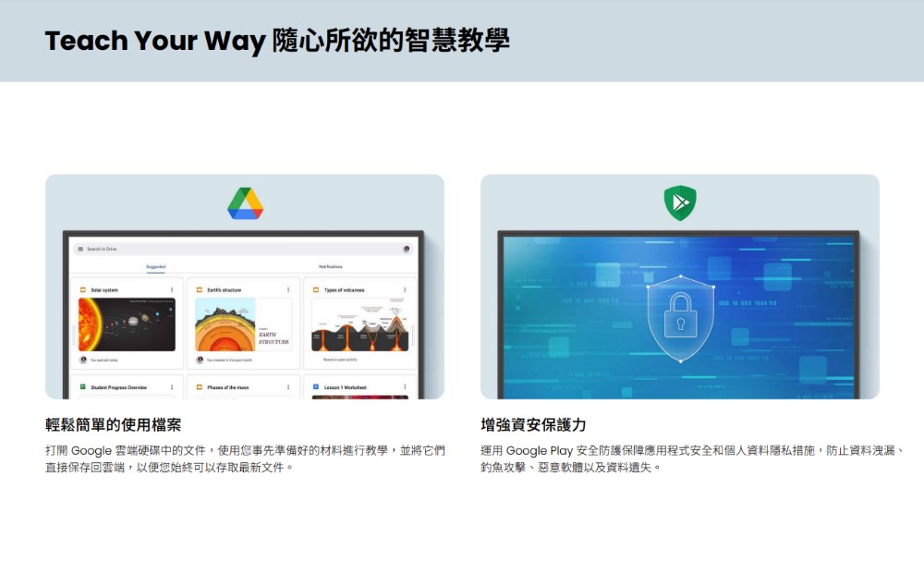Click the account avatar in the Drive search bar

tap(406, 249)
